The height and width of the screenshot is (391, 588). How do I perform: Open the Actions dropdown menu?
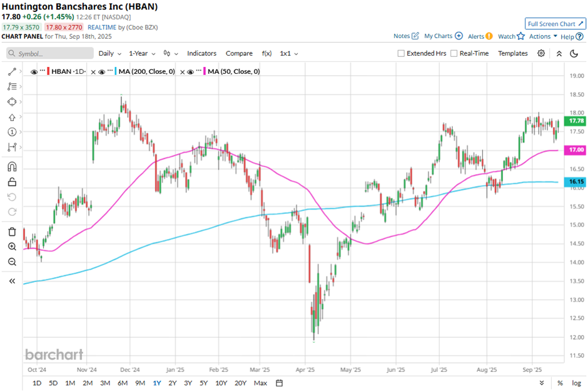(543, 36)
